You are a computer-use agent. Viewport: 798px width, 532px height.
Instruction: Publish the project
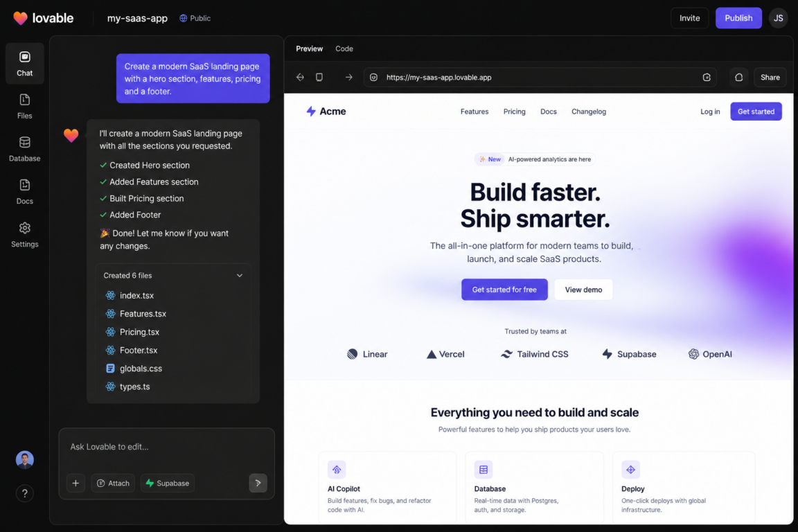[x=738, y=18]
